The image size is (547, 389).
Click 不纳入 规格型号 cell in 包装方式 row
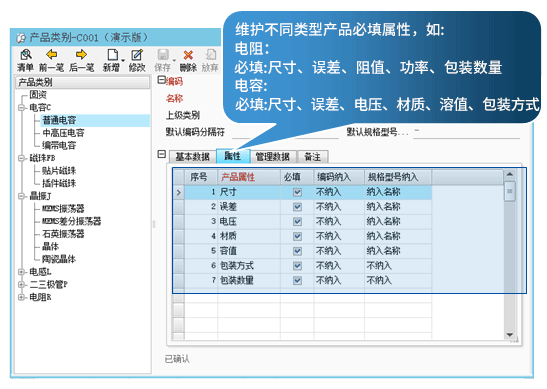[398, 266]
